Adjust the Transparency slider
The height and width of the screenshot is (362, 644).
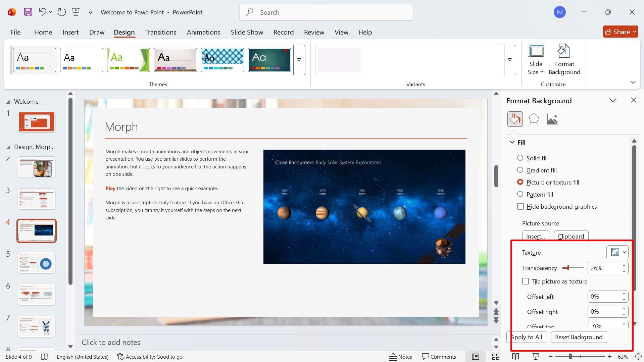(573, 268)
